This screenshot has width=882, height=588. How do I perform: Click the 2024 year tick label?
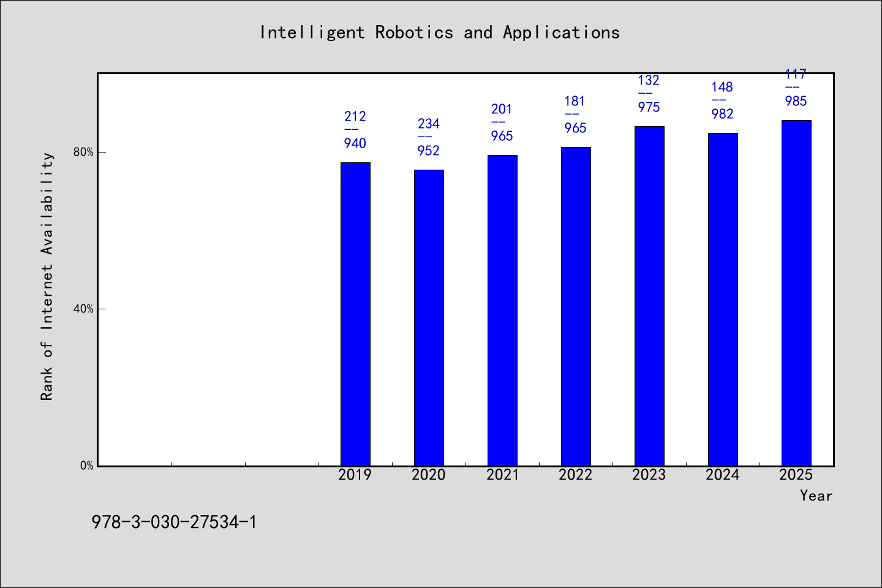tap(723, 475)
